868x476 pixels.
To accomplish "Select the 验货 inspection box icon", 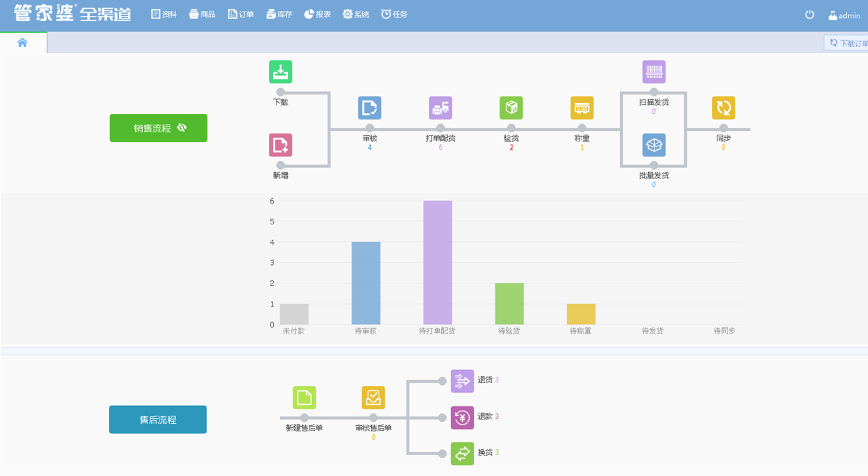I will tap(511, 108).
